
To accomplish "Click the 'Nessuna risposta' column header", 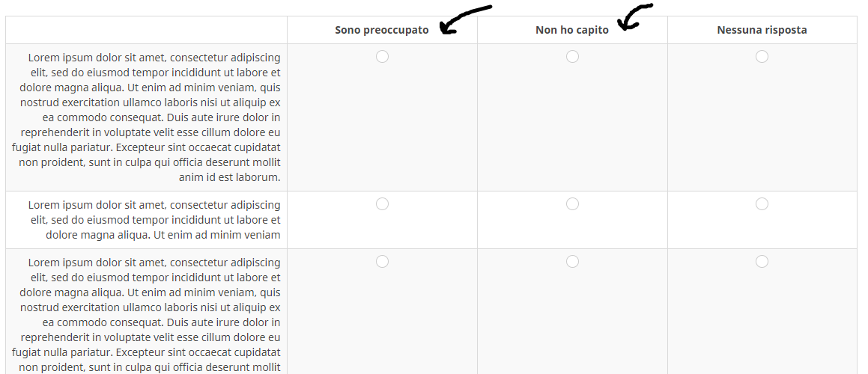I will click(x=762, y=30).
